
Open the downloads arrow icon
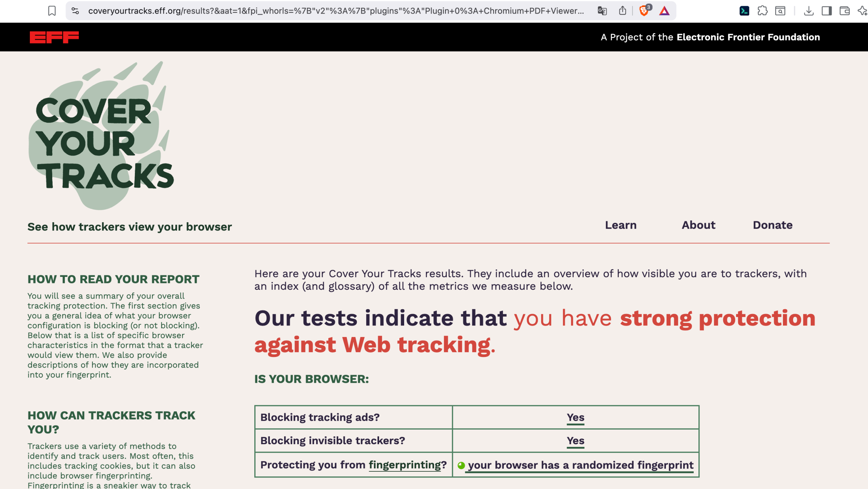point(809,11)
